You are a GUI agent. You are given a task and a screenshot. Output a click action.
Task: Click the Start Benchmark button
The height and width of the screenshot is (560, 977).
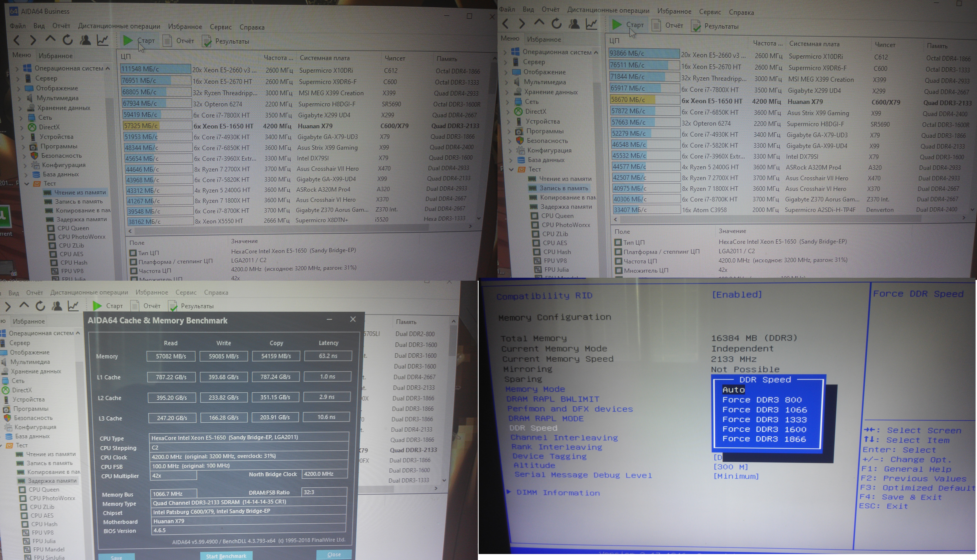click(x=226, y=556)
